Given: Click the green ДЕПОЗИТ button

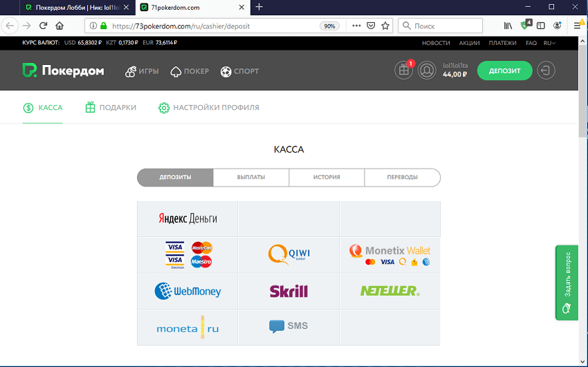Looking at the screenshot, I should tap(504, 70).
